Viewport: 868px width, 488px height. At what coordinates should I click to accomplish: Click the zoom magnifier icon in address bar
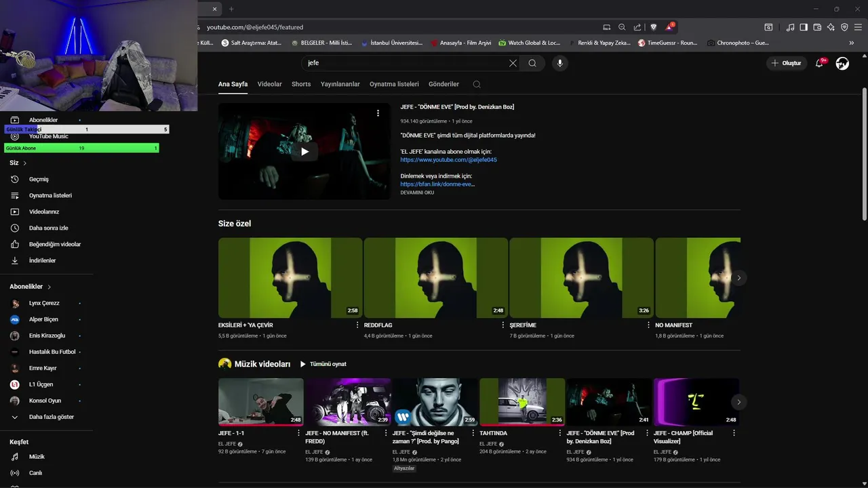click(622, 27)
